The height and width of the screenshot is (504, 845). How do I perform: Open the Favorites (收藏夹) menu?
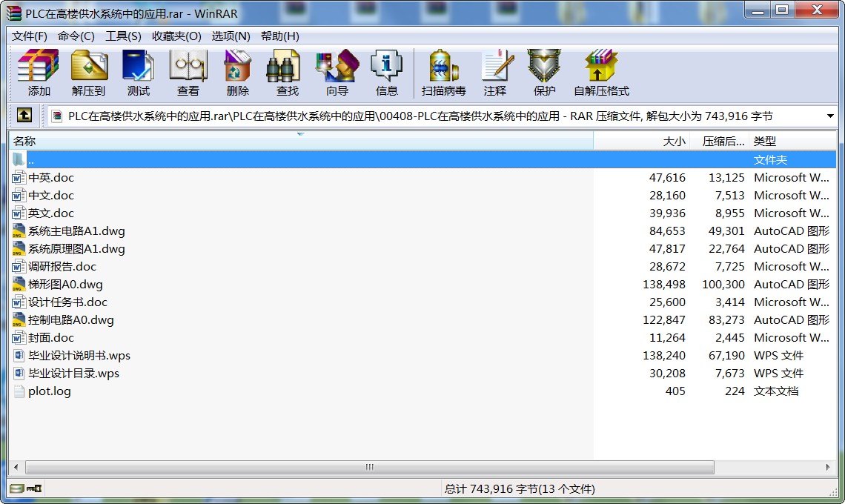[176, 36]
